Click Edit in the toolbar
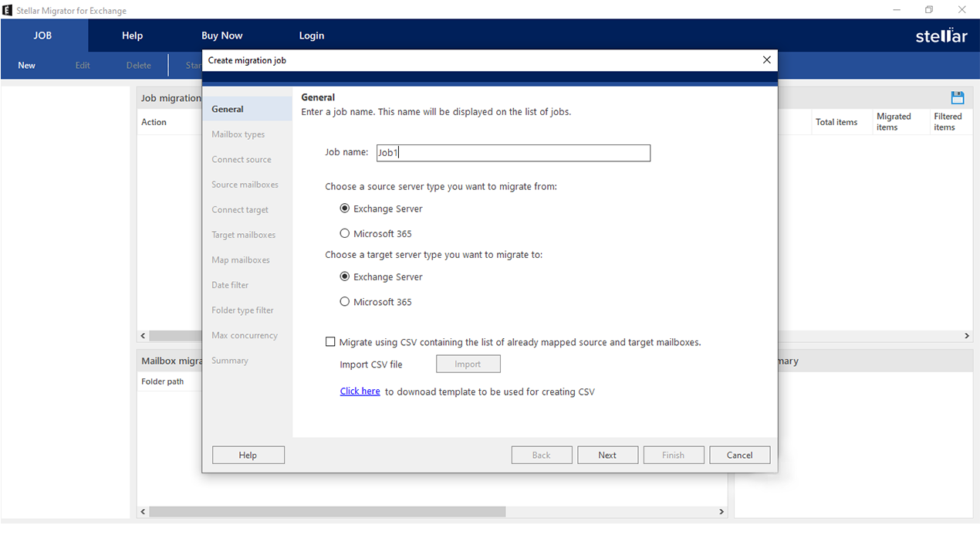 83,66
